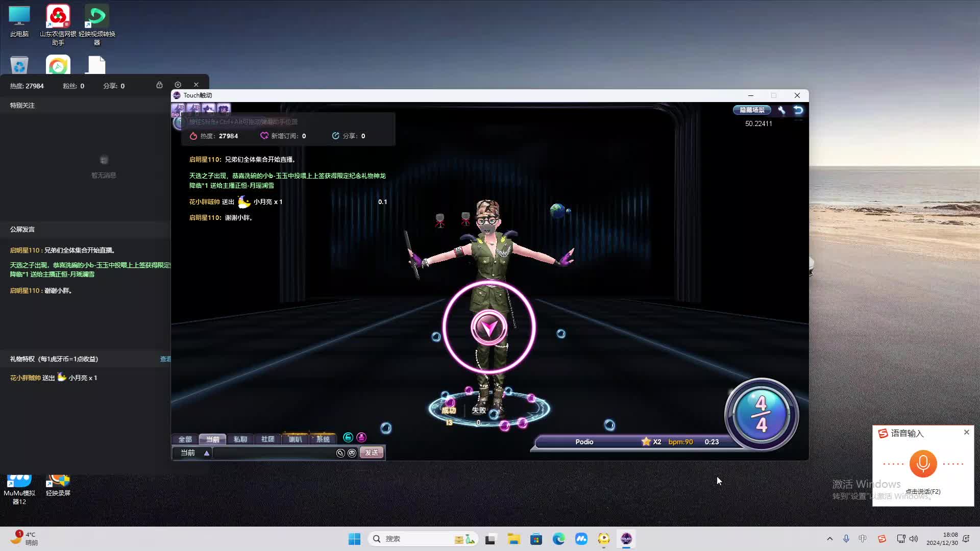Hit the pink center rhythm target circle

[489, 328]
